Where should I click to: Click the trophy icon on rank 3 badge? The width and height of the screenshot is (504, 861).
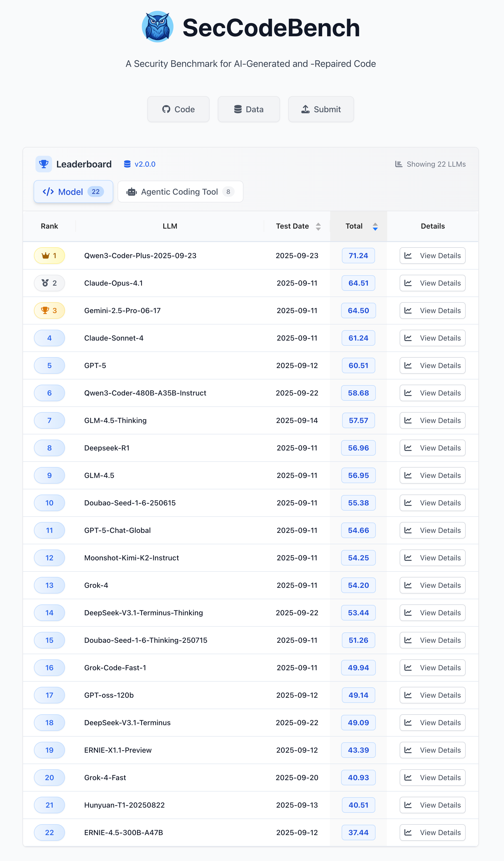(45, 310)
